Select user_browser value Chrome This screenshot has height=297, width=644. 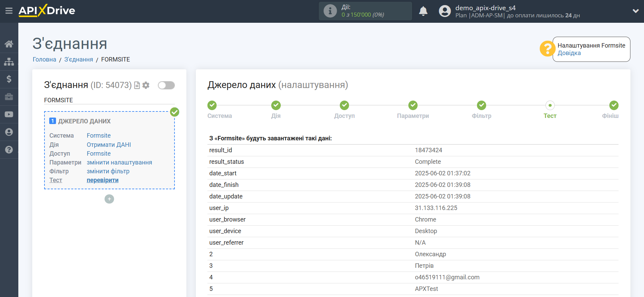[x=425, y=220]
